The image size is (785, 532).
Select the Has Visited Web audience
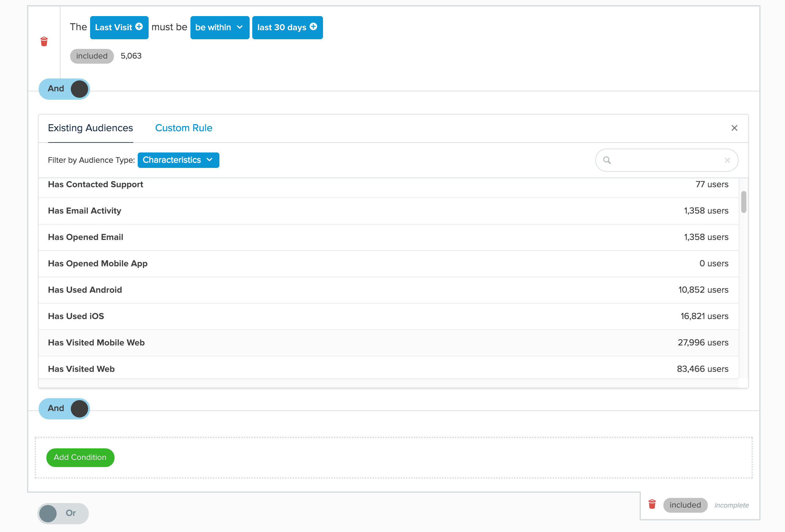pyautogui.click(x=388, y=368)
